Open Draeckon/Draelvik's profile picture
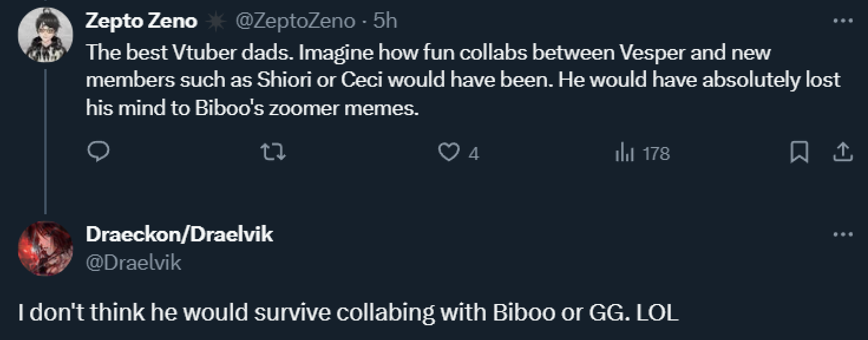868x340 pixels. click(x=45, y=249)
